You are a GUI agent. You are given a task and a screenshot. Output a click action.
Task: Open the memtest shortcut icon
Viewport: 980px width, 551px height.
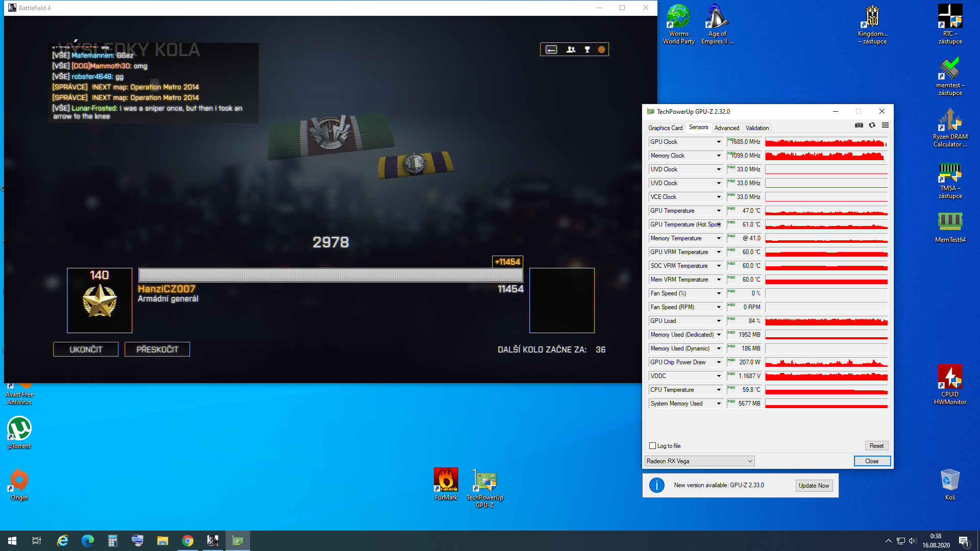pos(950,76)
